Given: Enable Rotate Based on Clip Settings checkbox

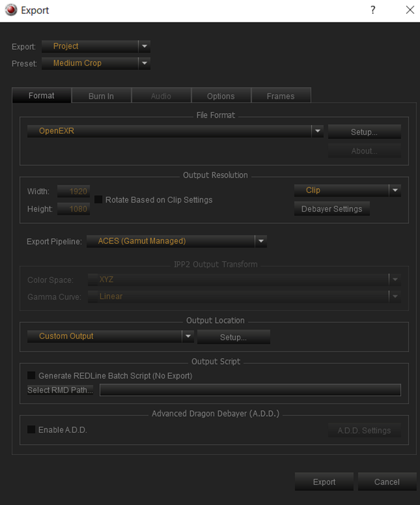Looking at the screenshot, I should tap(98, 199).
